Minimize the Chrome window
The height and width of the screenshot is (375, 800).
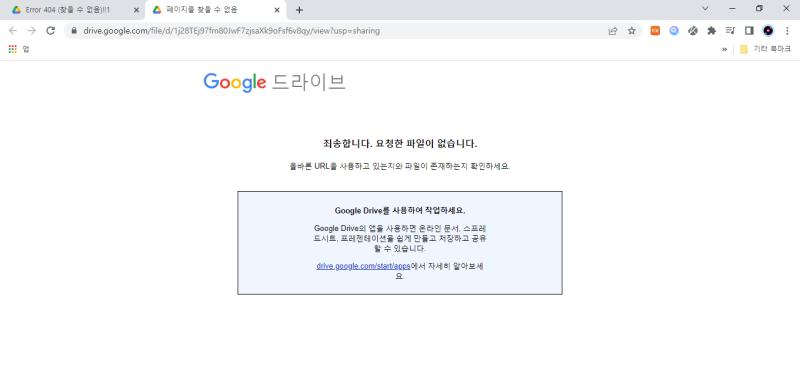click(x=732, y=9)
